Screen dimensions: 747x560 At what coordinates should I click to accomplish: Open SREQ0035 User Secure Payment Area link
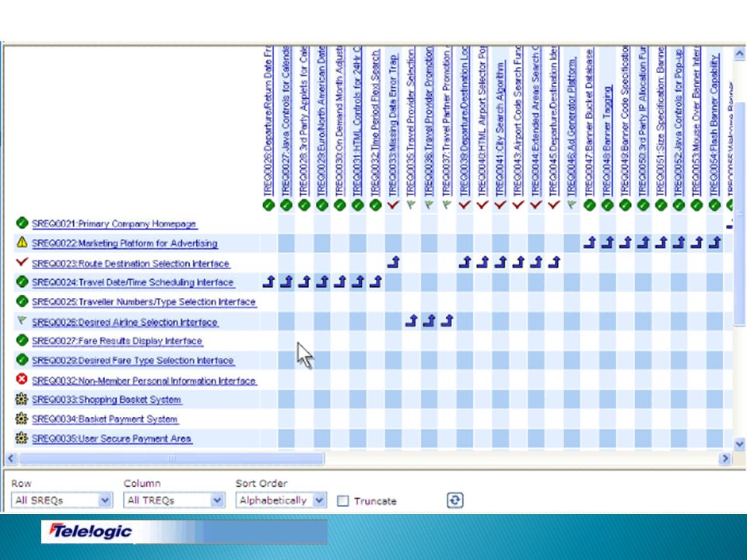click(x=112, y=439)
